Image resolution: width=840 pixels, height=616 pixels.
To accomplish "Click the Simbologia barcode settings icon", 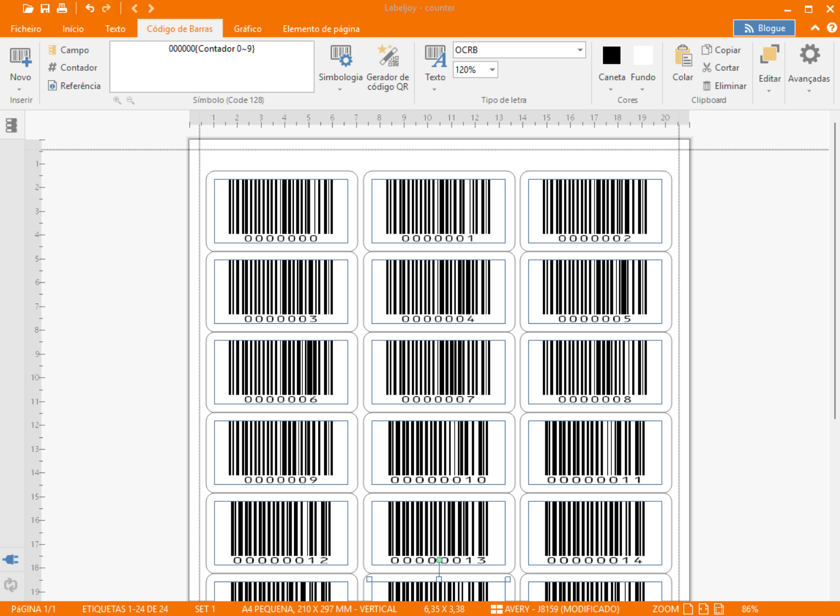I will (x=340, y=57).
